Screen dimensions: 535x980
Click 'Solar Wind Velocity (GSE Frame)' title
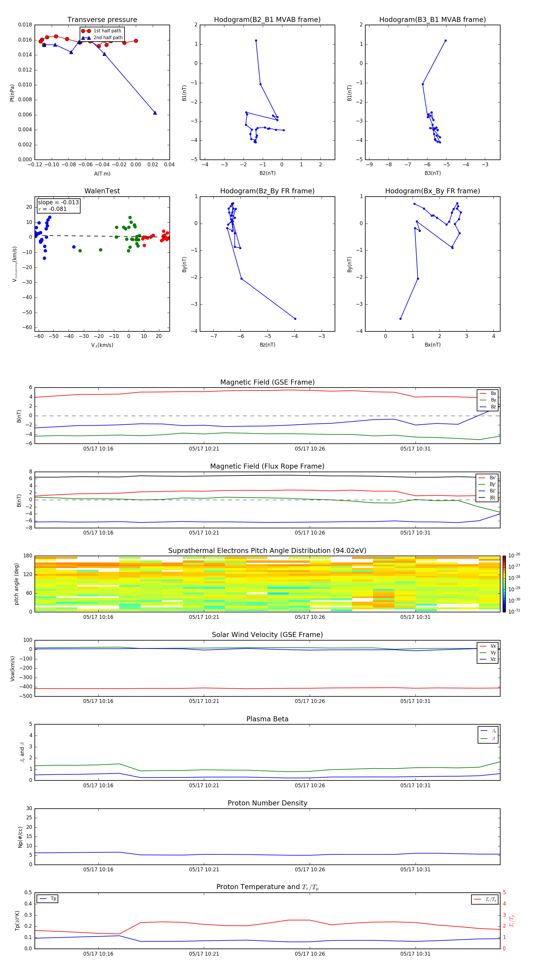(267, 635)
